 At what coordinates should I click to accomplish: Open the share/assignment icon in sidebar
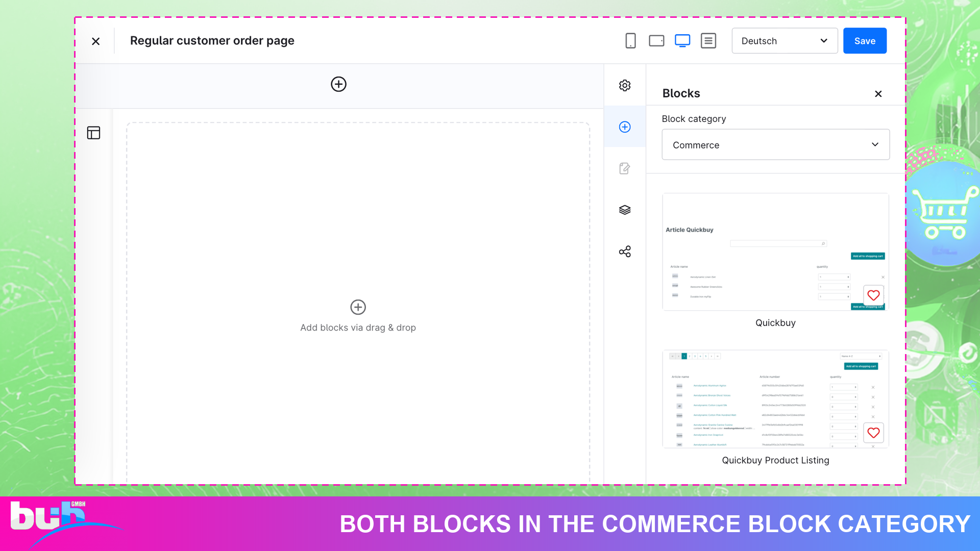(x=625, y=252)
